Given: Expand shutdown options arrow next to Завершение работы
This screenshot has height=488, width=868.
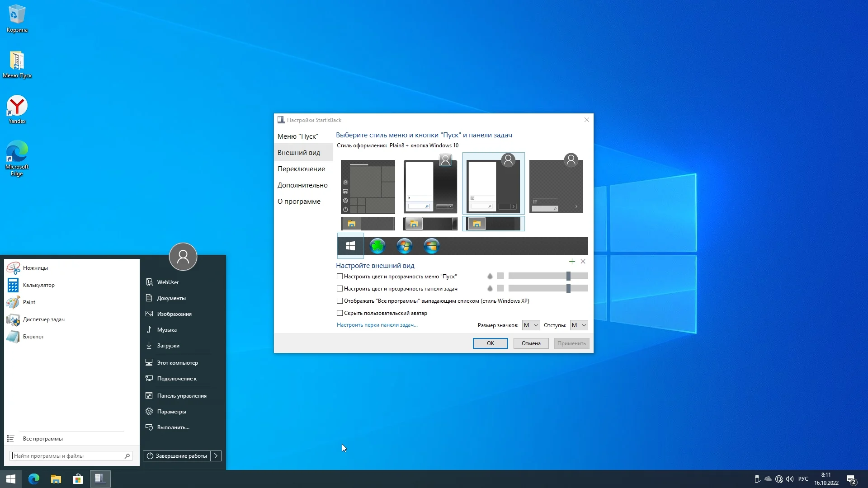Looking at the screenshot, I should point(216,456).
